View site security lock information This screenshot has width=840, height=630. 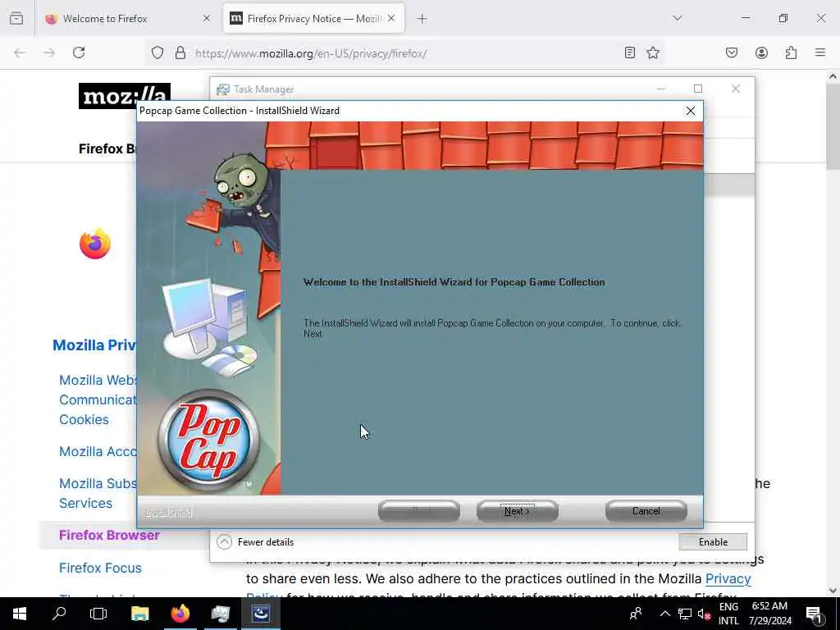click(x=180, y=52)
